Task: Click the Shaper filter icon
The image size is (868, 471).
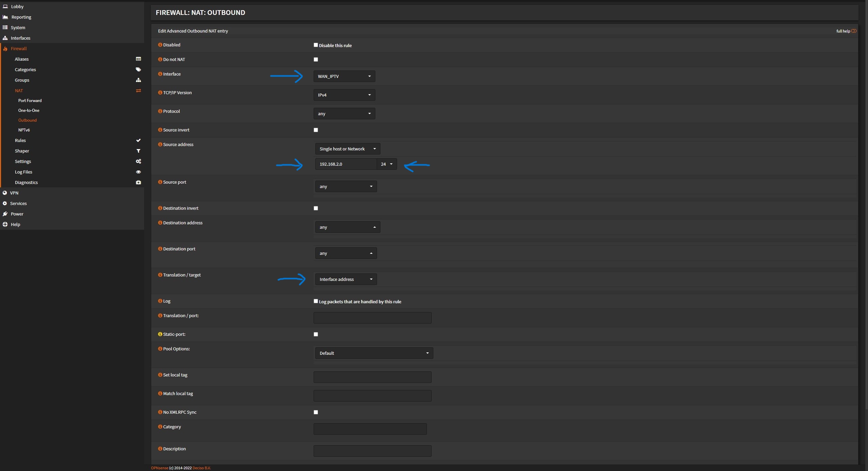Action: pyautogui.click(x=138, y=151)
